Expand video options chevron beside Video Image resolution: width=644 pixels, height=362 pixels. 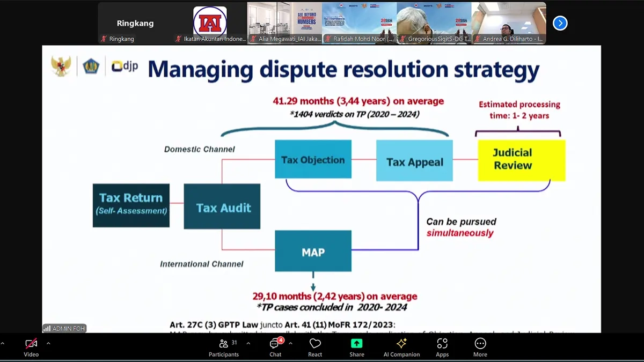48,343
